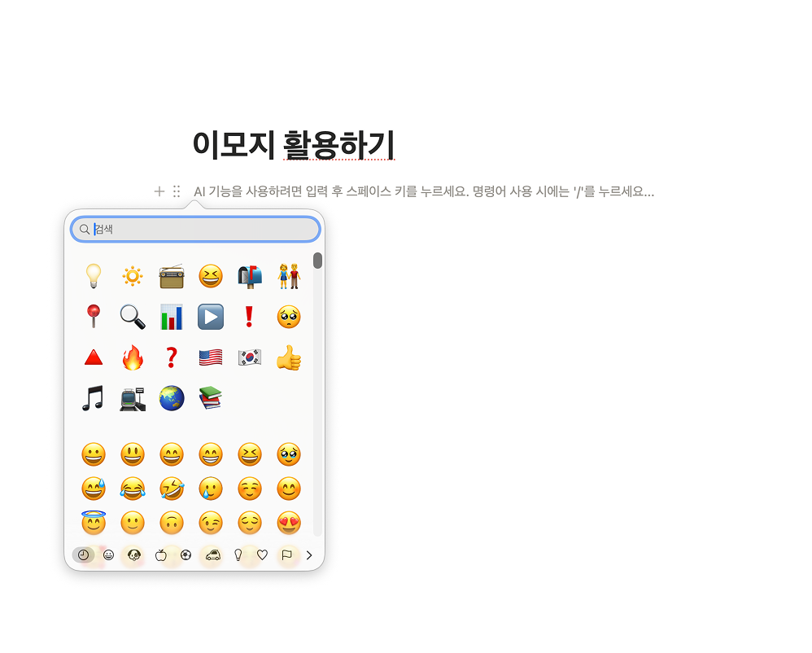The image size is (812, 653).
Task: Select the red fire emoji
Action: (x=132, y=357)
